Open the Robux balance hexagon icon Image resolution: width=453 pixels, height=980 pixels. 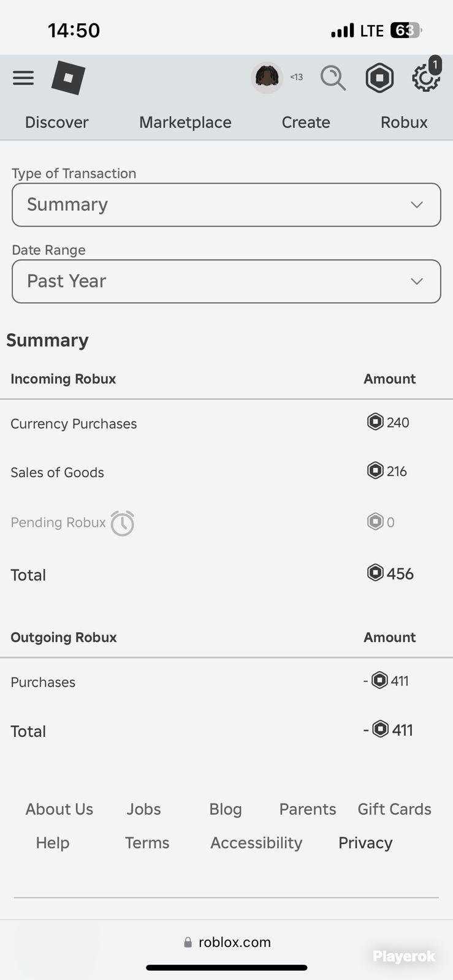click(379, 78)
